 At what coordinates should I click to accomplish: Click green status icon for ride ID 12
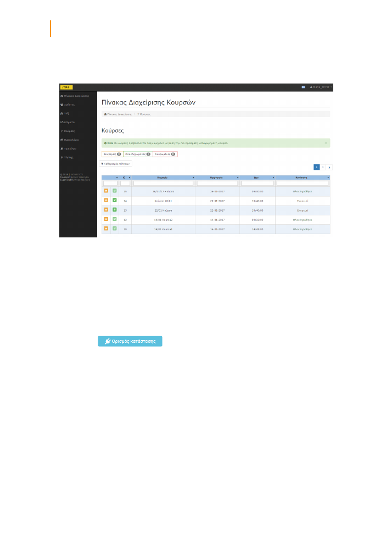click(115, 219)
